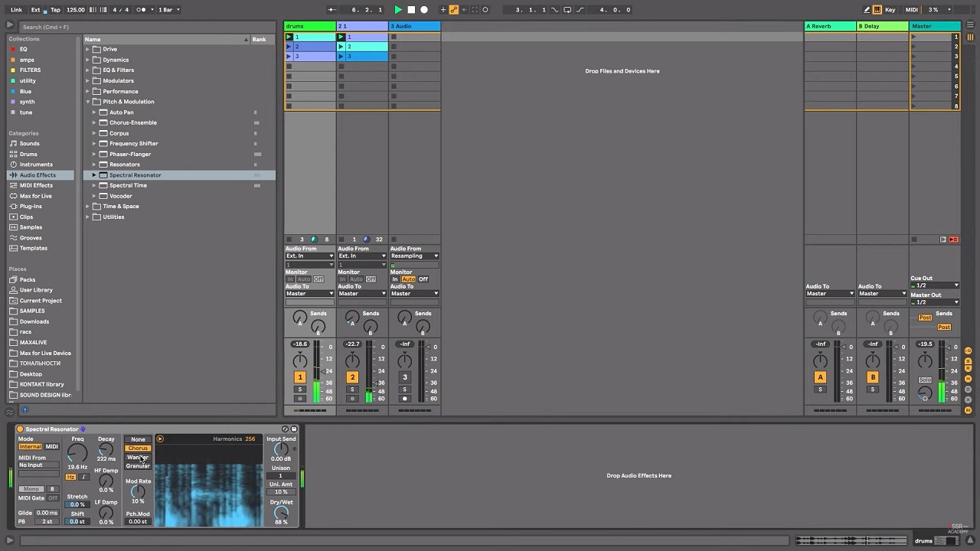The image size is (980, 551).
Task: Switch Spectral Resonator mode to MIDI
Action: tap(51, 447)
